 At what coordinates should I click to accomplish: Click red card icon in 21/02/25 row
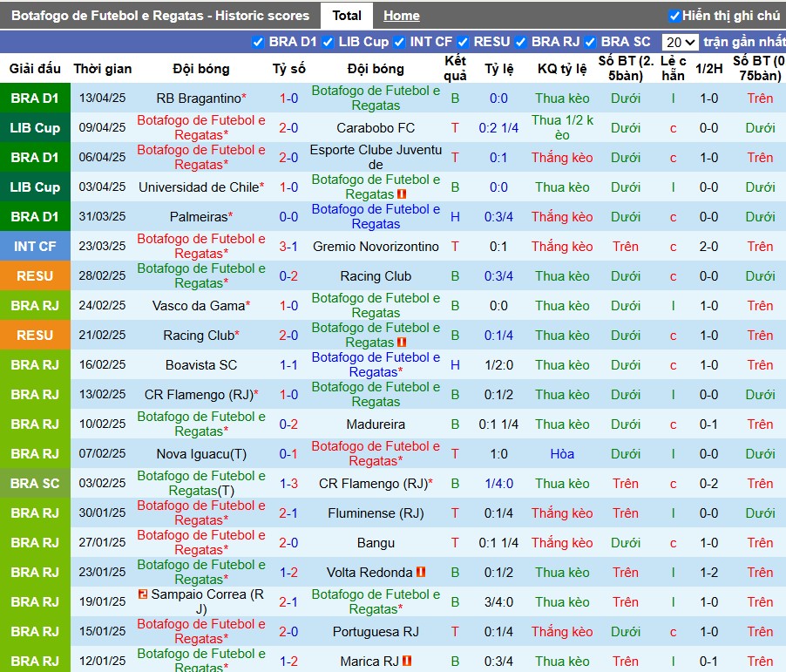pyautogui.click(x=402, y=342)
